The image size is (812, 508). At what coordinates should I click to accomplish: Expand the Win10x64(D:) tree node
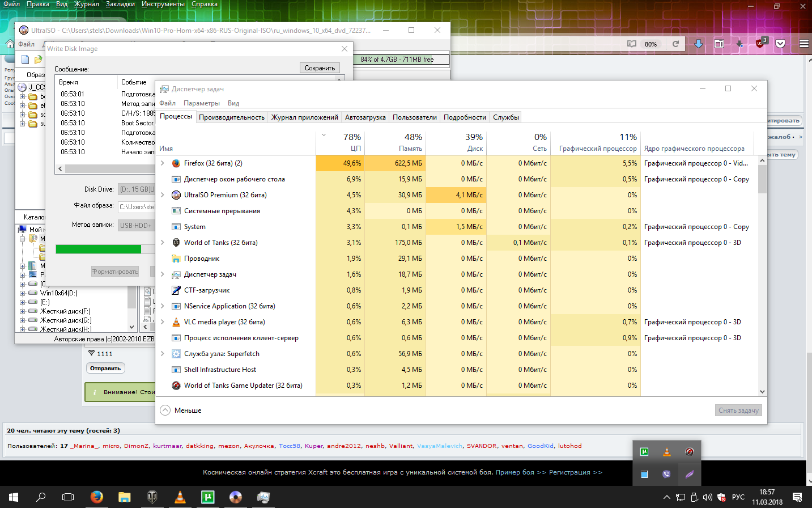(x=22, y=293)
